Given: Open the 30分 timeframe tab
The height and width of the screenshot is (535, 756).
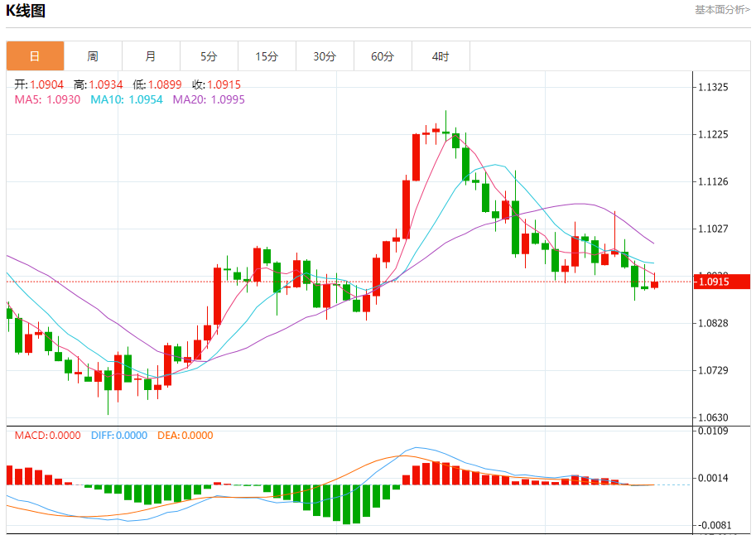Looking at the screenshot, I should (x=325, y=56).
